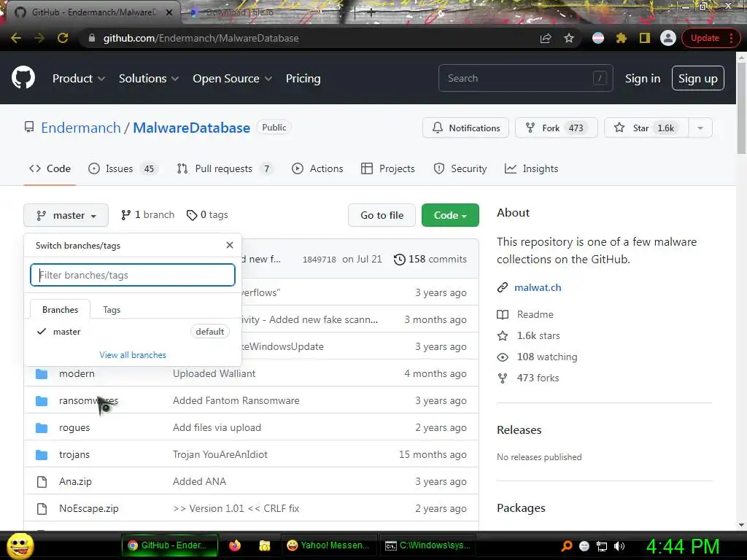The height and width of the screenshot is (560, 747).
Task: Click the 0 tags link
Action: pos(207,215)
